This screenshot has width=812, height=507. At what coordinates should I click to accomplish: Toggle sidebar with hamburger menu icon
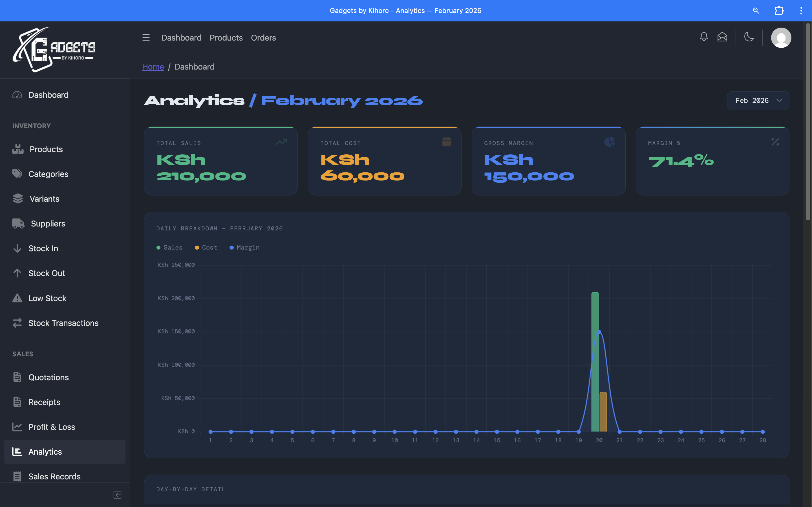tap(146, 37)
